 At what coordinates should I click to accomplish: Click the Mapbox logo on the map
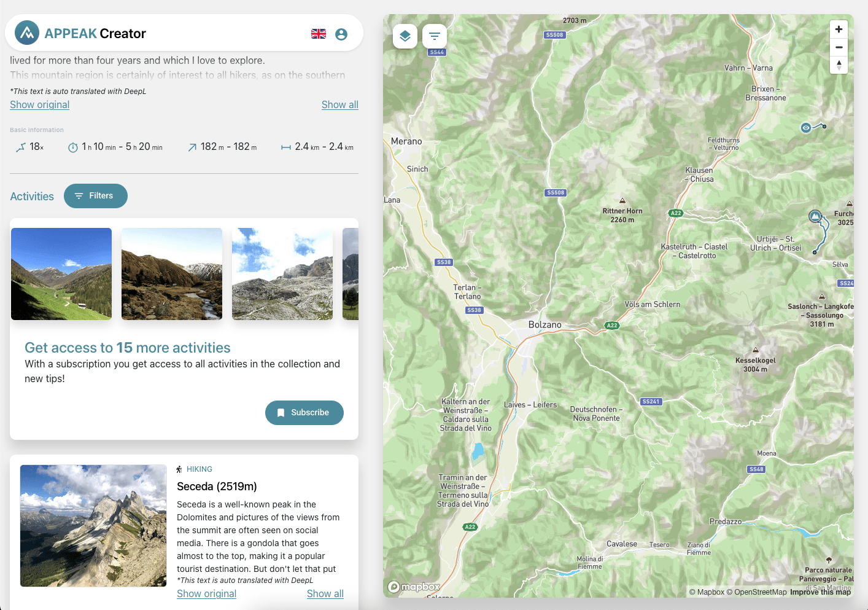[x=414, y=587]
